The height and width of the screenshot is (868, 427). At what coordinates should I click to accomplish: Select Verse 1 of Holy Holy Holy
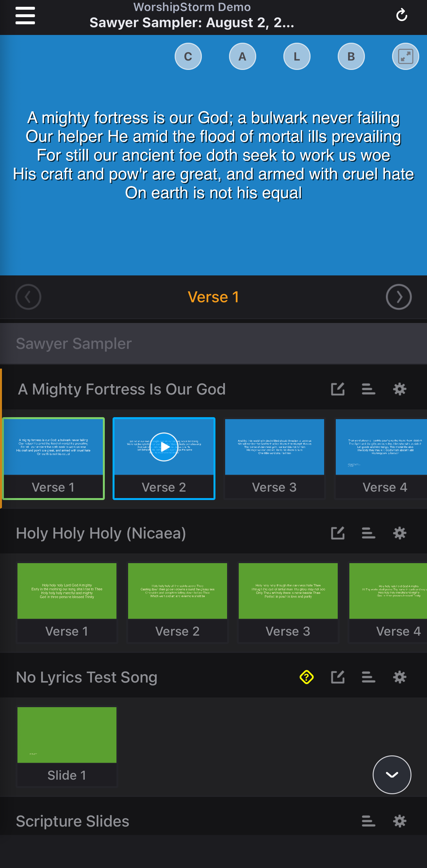67,603
